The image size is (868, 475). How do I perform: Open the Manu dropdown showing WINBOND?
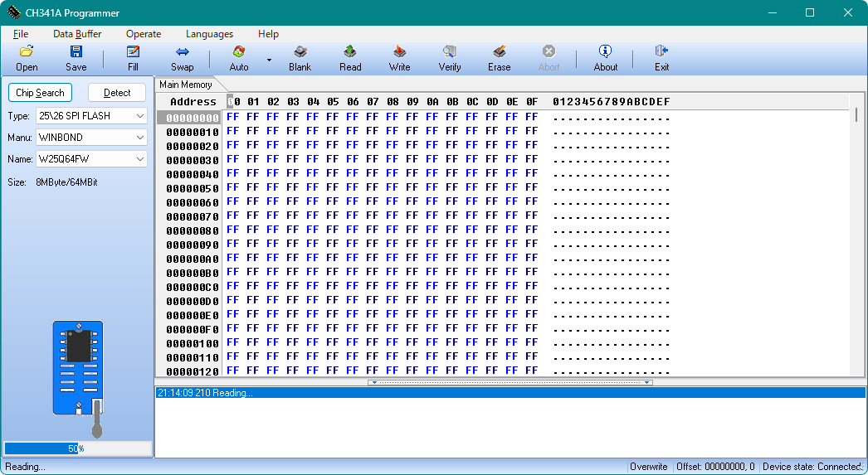pos(91,137)
